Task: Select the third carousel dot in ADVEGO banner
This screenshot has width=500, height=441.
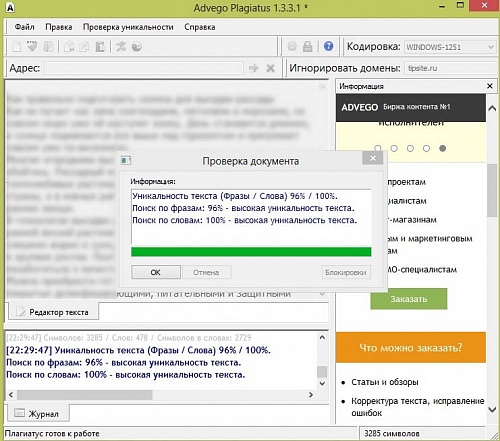Action: tap(410, 148)
